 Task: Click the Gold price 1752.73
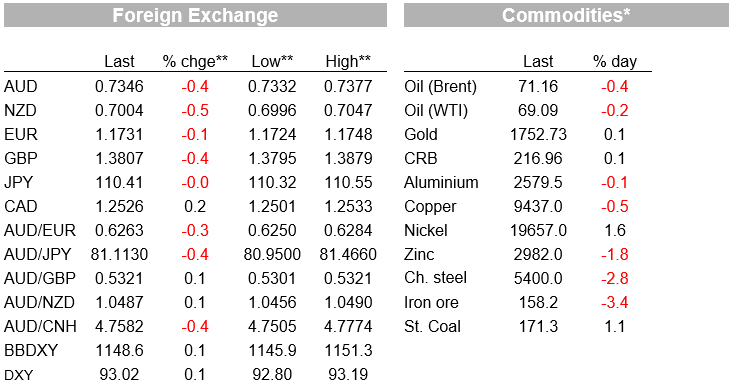(538, 134)
